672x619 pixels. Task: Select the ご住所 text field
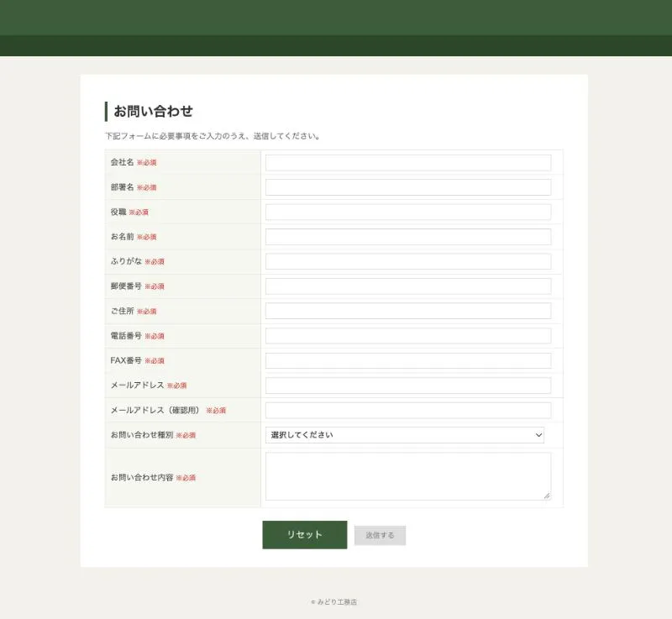(408, 311)
